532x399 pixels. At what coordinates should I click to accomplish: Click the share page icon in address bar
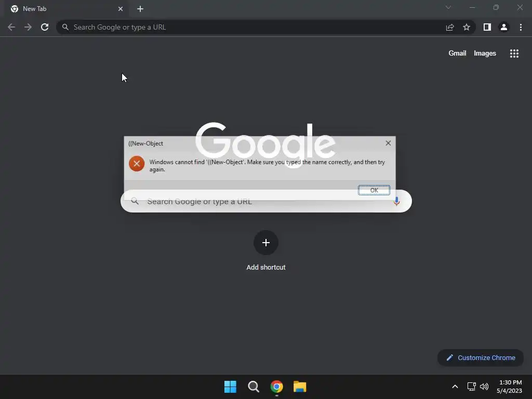click(450, 27)
